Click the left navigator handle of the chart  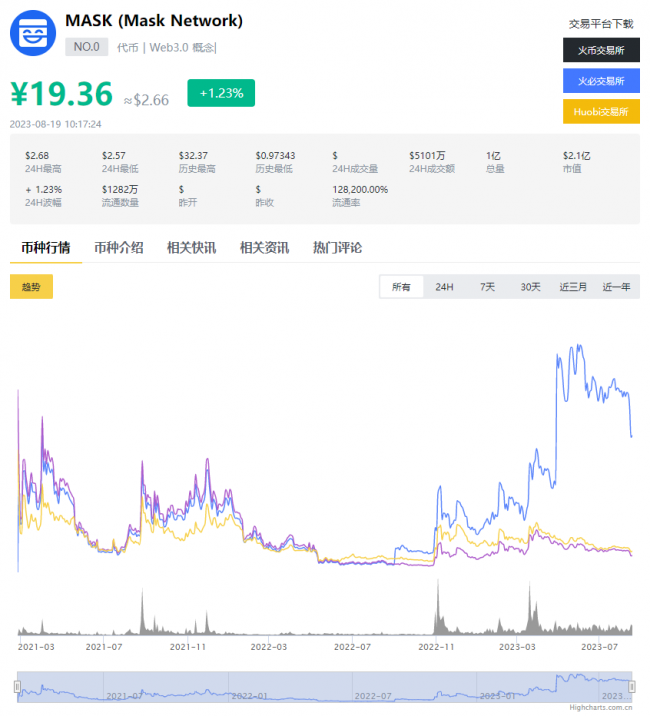17,686
